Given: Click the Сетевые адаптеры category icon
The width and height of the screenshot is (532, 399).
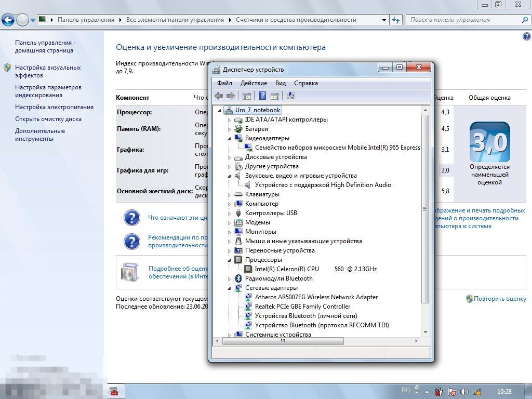Looking at the screenshot, I should point(238,288).
